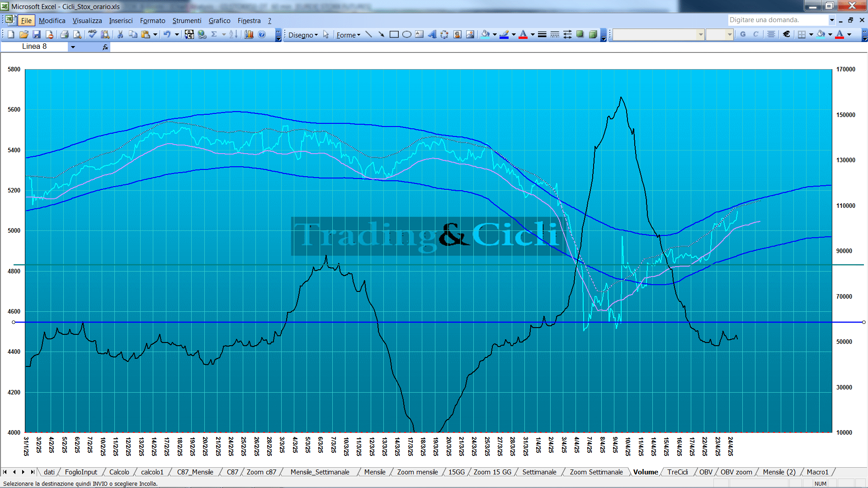Switch to the OBV zoom sheet tab
Screen dimensions: 868x488
coord(736,472)
